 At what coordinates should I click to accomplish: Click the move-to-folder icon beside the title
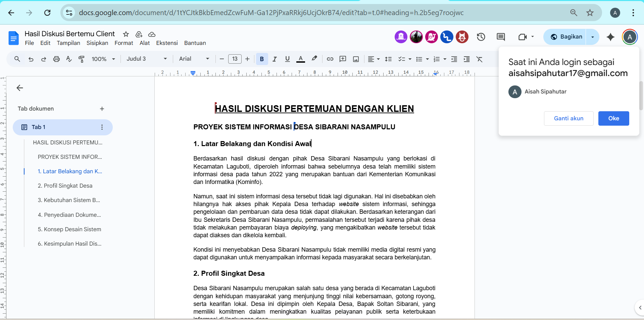coord(139,34)
